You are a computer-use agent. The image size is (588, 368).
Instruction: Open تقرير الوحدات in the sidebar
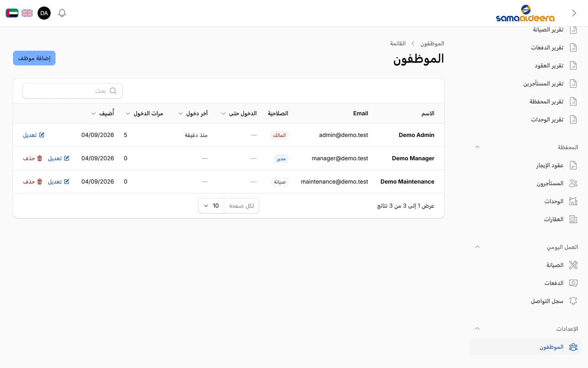pos(525,119)
